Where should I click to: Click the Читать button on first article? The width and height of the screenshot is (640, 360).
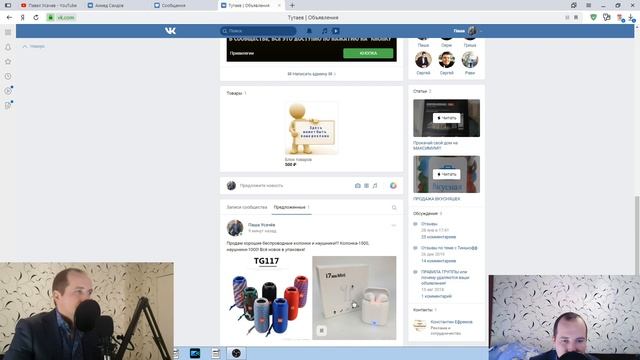[x=447, y=118]
